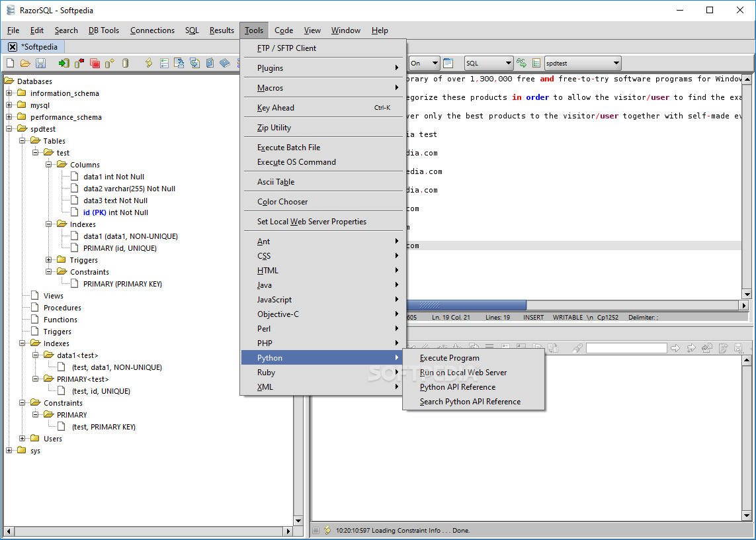Click the Connect database green arrow icon
This screenshot has width=756, height=540.
tap(64, 64)
